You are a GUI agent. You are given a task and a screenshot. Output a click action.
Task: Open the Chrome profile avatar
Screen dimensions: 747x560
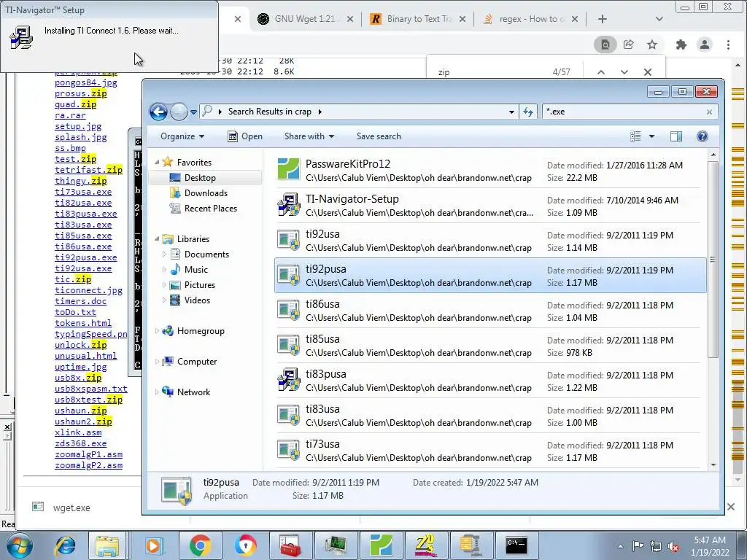coord(705,44)
